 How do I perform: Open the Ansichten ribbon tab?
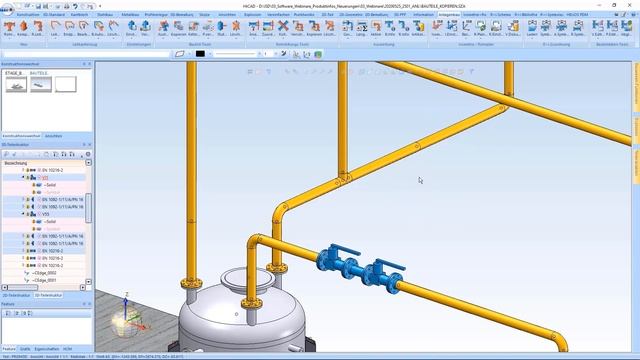tap(227, 15)
